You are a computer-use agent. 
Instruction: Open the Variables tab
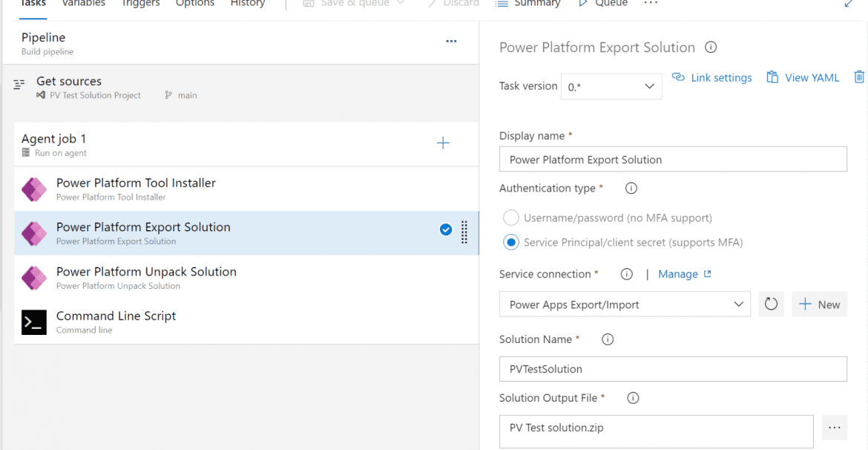tap(83, 3)
